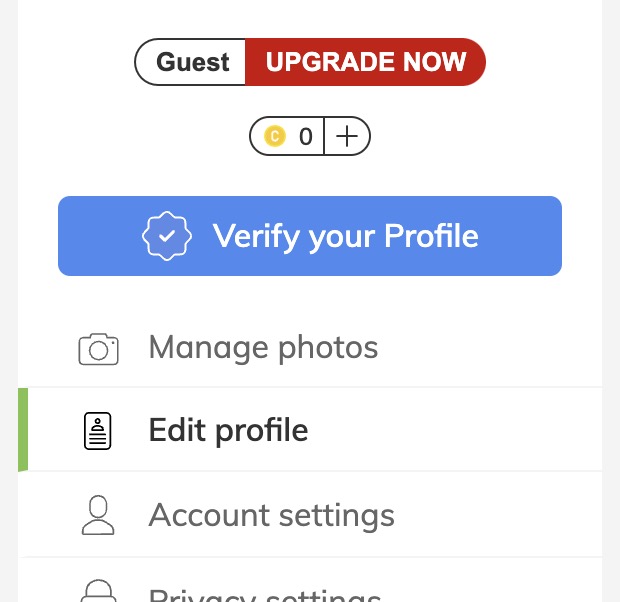Image resolution: width=620 pixels, height=602 pixels.
Task: Click the Verify your Profile button
Action: tap(310, 236)
